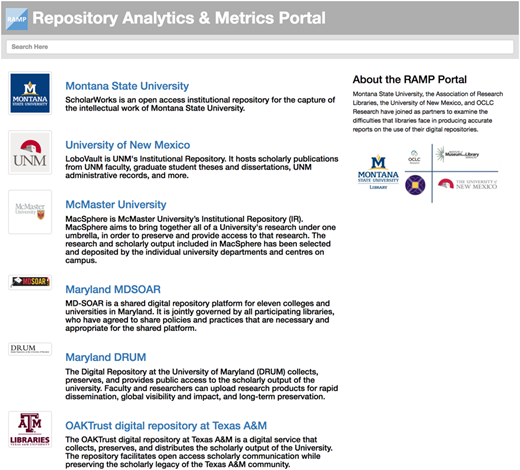Click the purple circular partner logo

tap(415, 185)
